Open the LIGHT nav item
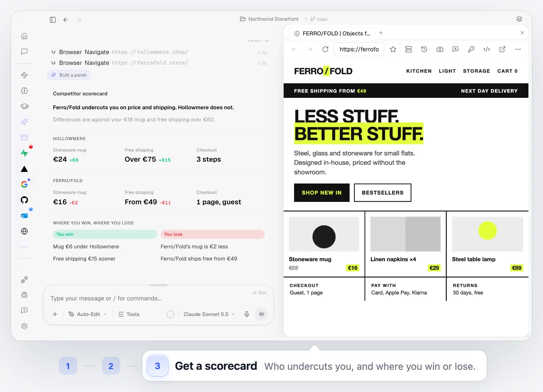The image size is (543, 392). coord(447,71)
